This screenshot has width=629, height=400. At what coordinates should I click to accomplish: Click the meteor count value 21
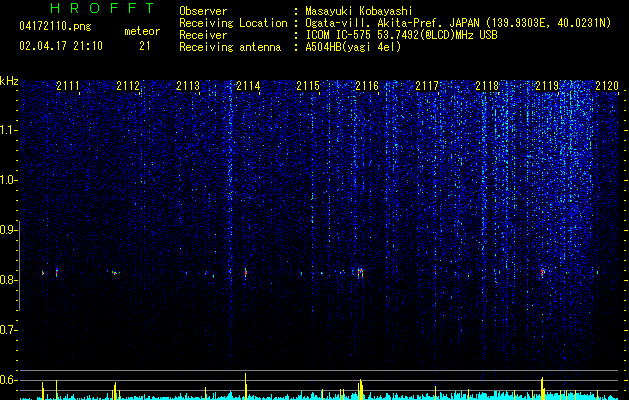pyautogui.click(x=144, y=46)
